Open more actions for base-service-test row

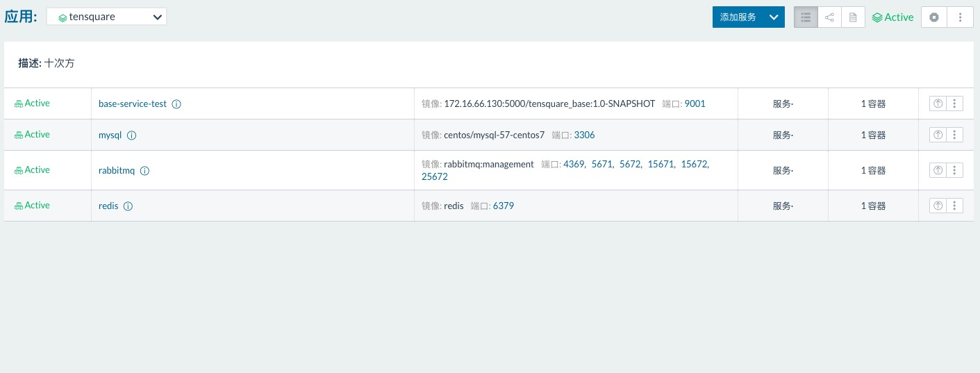coord(955,103)
